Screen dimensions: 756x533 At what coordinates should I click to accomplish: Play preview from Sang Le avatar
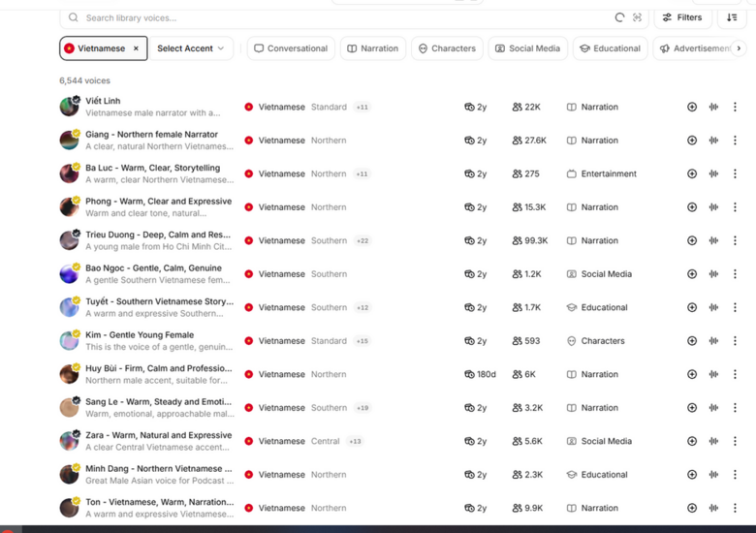(69, 407)
